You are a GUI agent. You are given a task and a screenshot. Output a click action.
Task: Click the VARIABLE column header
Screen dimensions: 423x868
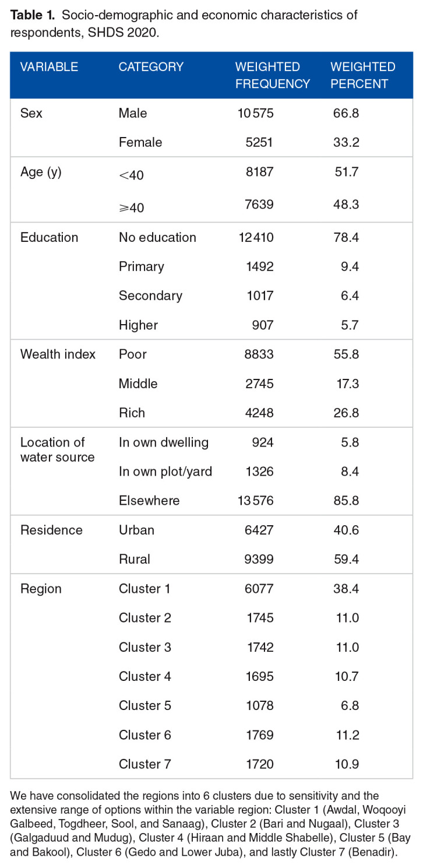[49, 67]
